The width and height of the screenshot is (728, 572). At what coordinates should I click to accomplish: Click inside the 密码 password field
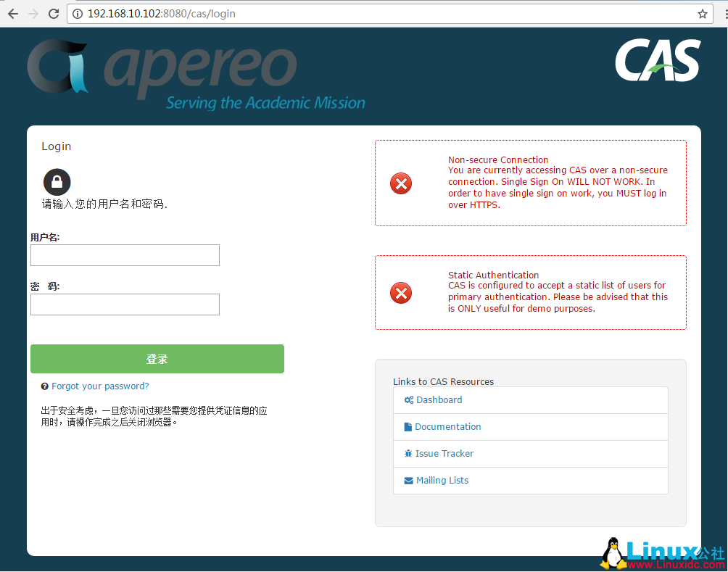(x=124, y=304)
